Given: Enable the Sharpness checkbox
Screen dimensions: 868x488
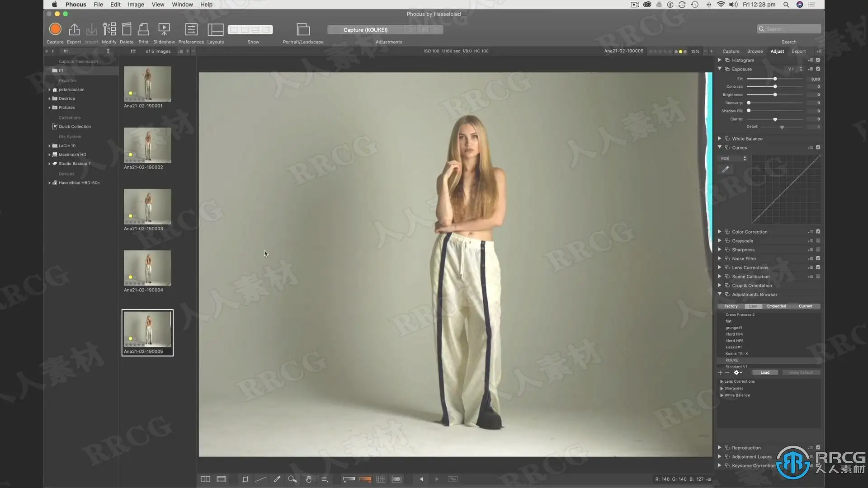Looking at the screenshot, I should point(818,250).
